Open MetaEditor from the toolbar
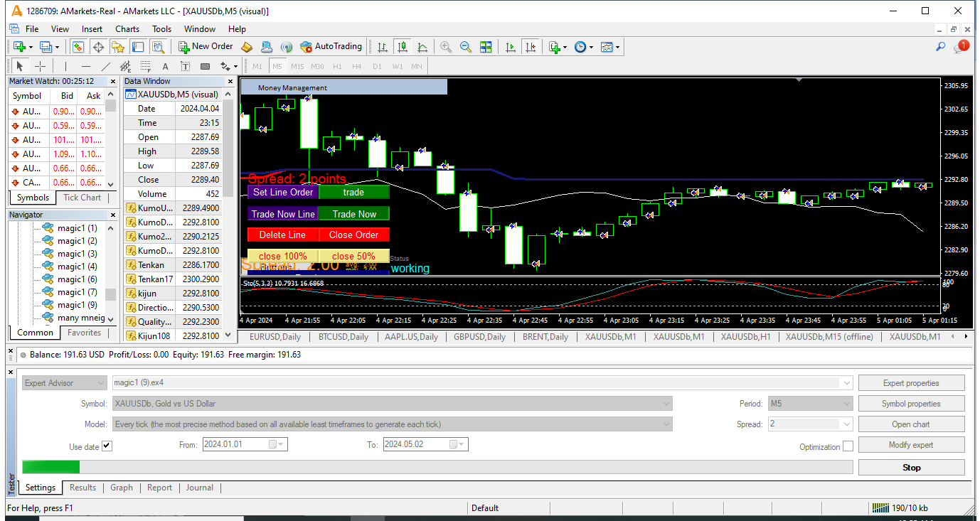980x521 pixels. pyautogui.click(x=247, y=47)
